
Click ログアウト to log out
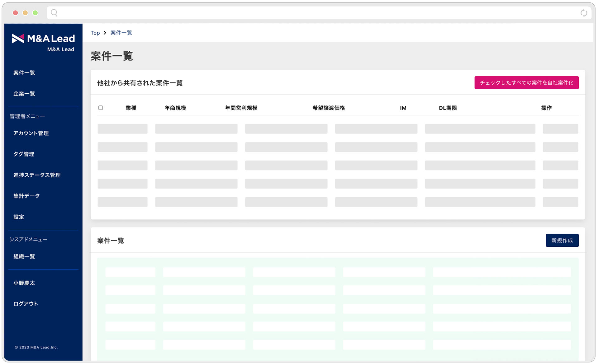[x=26, y=304]
